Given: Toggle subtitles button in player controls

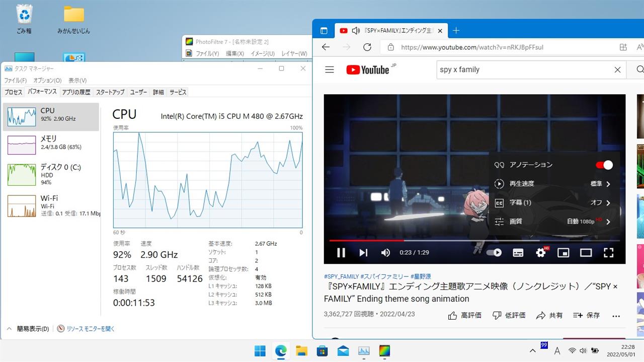Looking at the screenshot, I should pos(518,253).
